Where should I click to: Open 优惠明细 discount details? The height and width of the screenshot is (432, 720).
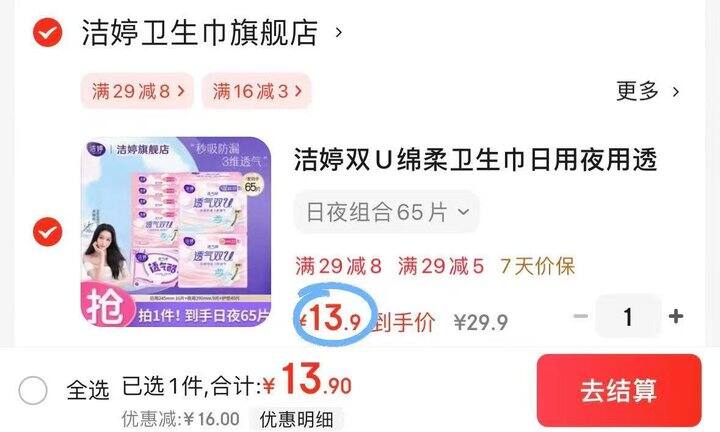click(296, 419)
